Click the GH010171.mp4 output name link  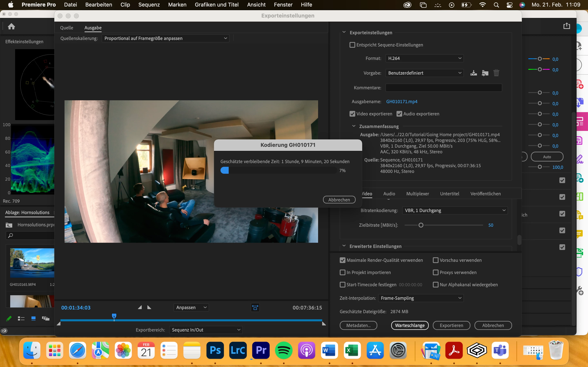[x=402, y=102]
